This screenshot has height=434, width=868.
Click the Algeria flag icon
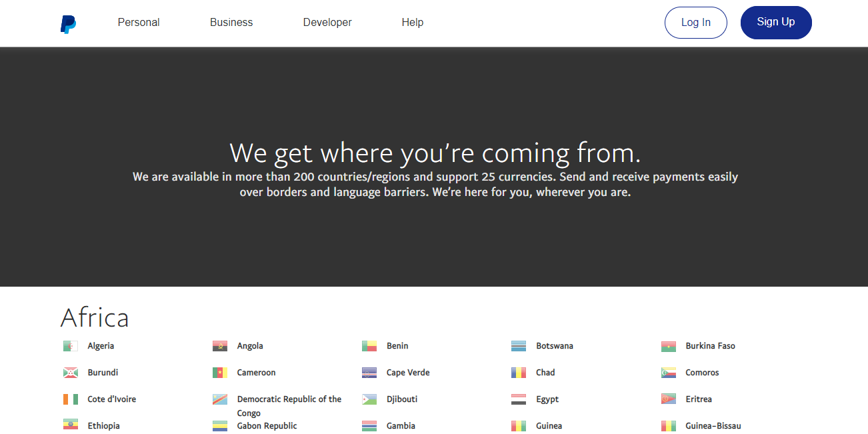click(x=71, y=346)
